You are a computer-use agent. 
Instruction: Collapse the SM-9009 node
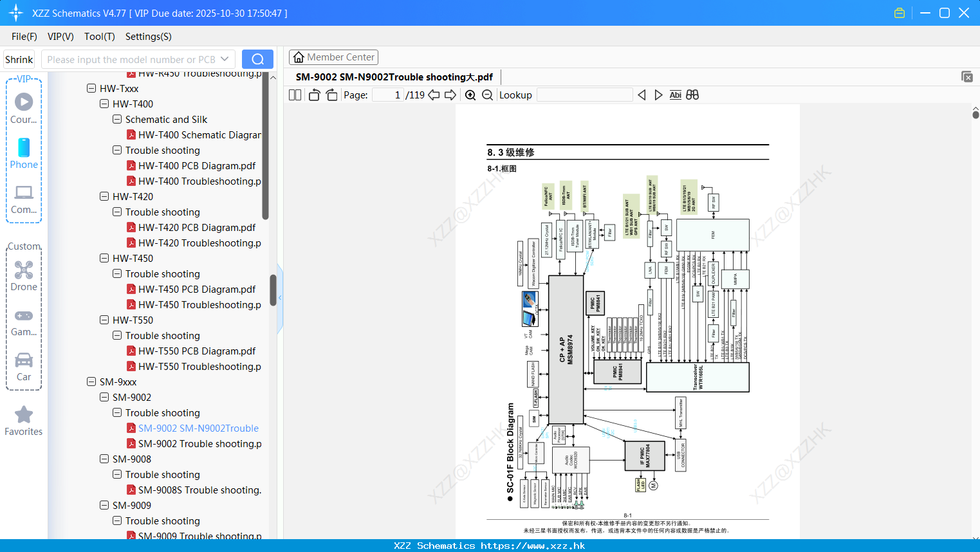click(104, 505)
